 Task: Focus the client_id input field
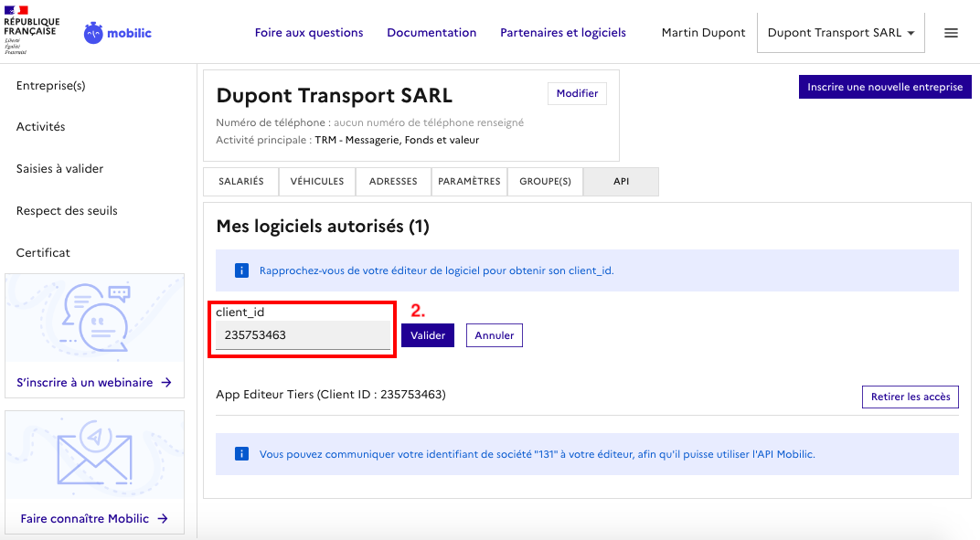[302, 335]
